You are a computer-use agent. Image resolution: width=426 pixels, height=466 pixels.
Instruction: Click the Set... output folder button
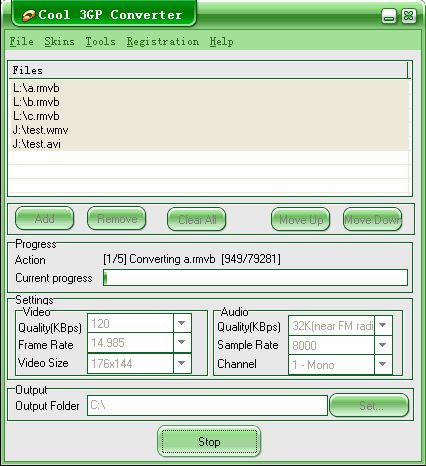[369, 405]
